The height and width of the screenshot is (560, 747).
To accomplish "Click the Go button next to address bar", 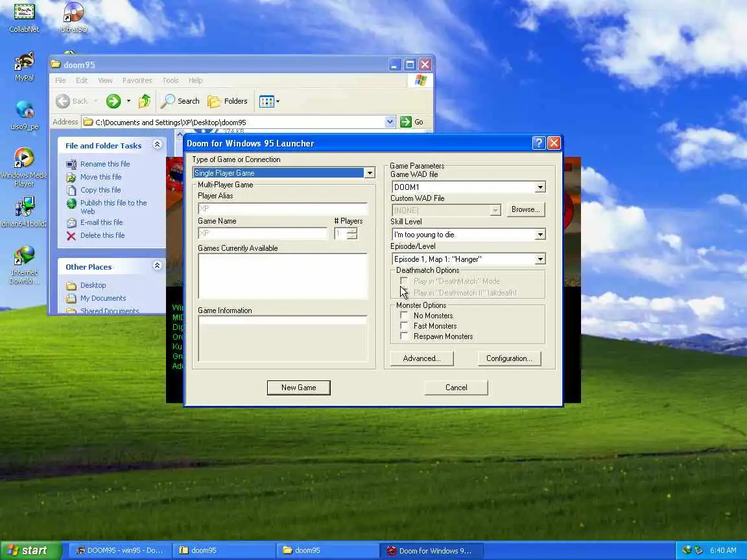I will coord(412,122).
